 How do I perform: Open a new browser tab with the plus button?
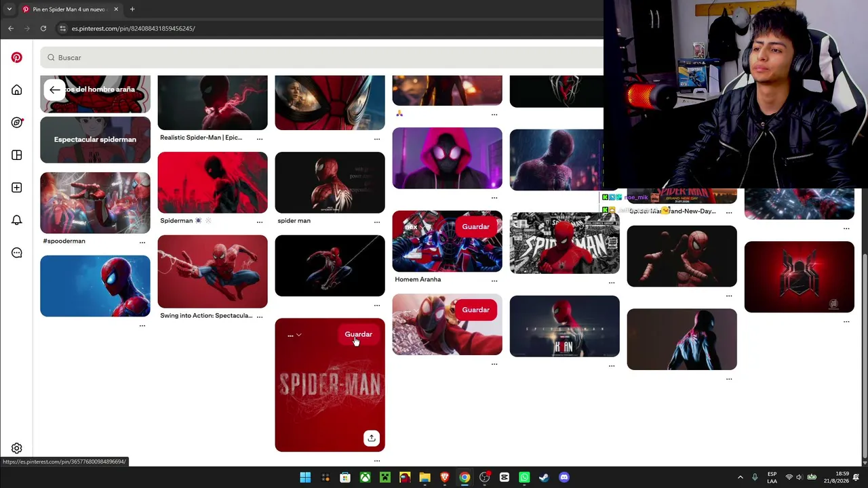coord(132,9)
